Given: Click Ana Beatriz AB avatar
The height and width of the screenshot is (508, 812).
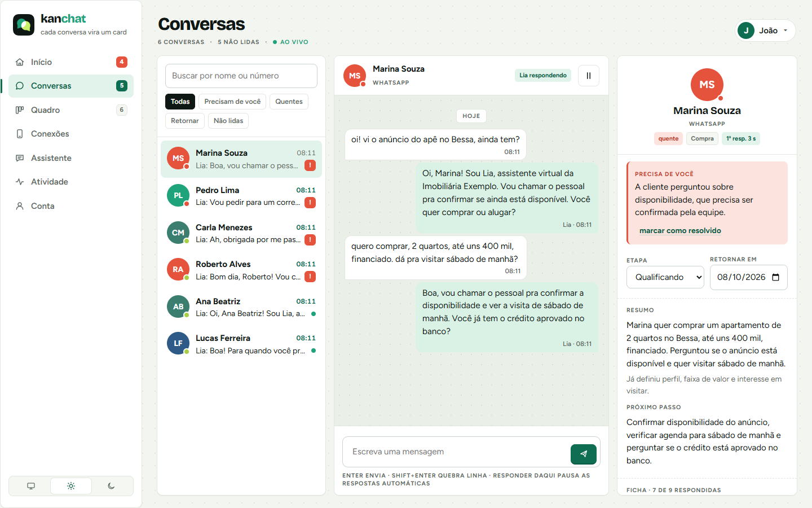Looking at the screenshot, I should tap(178, 306).
